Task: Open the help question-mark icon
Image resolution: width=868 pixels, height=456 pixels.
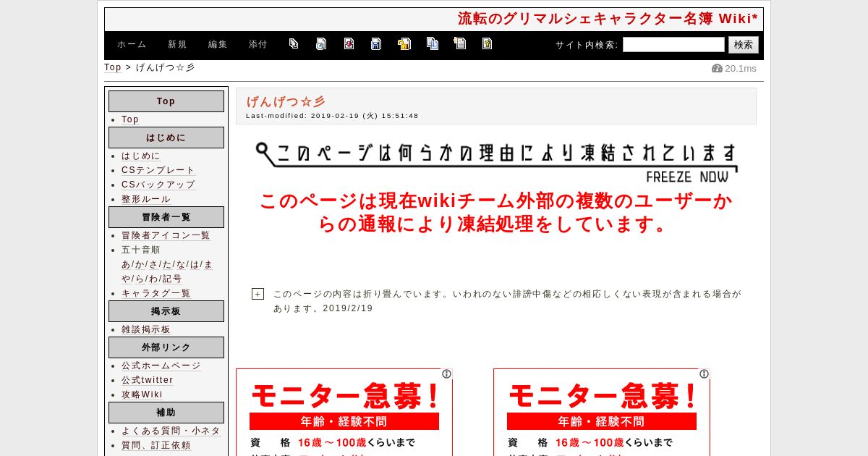Action: pos(488,44)
